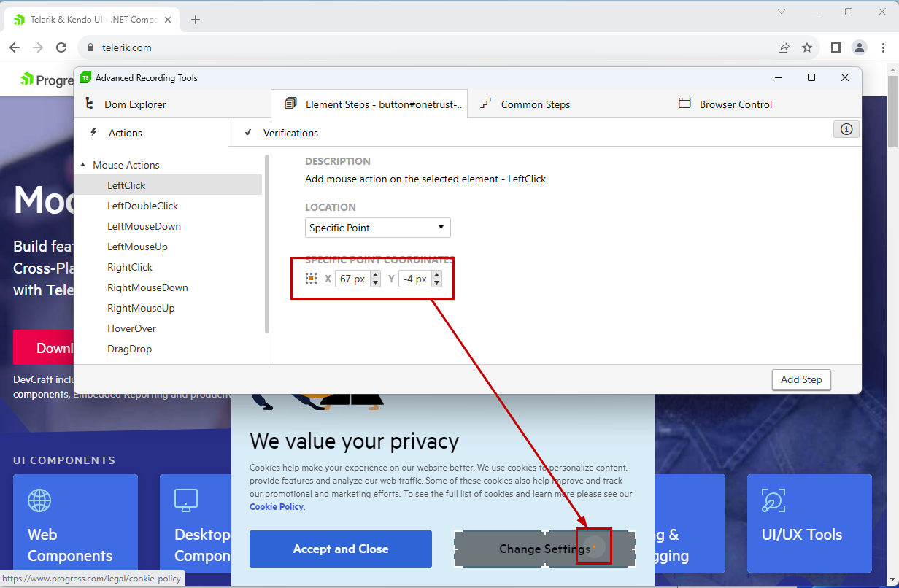Select the Telerik & Kendo UI browser tab
Viewport: 899px width, 588px height.
91,20
